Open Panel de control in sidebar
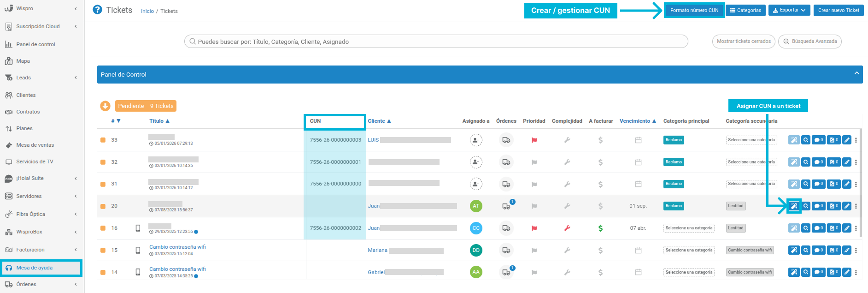 (35, 44)
